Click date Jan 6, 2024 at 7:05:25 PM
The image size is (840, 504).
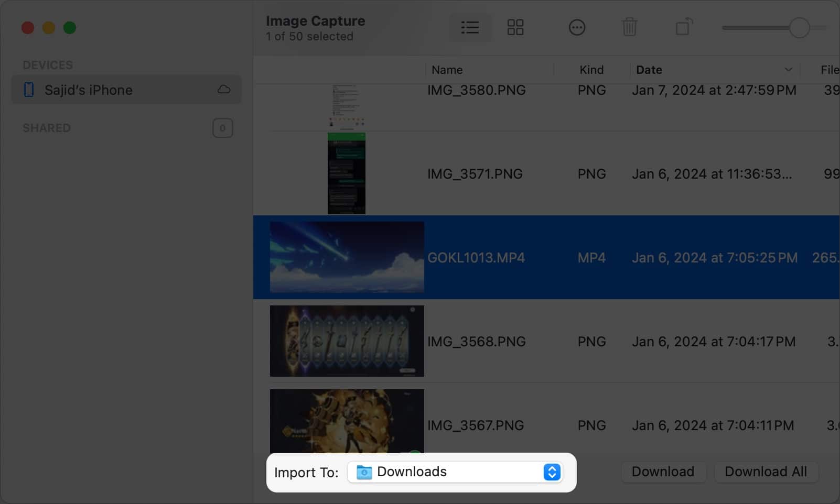714,258
